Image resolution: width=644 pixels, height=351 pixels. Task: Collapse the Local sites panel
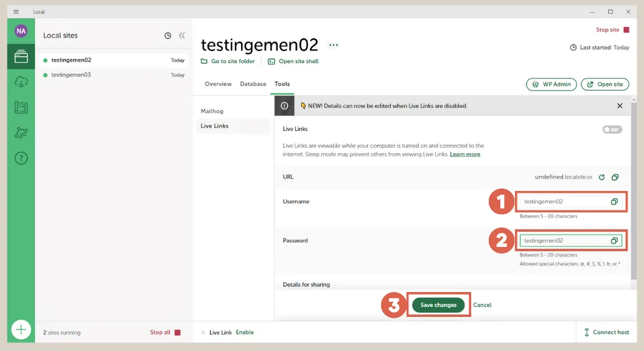coord(181,36)
